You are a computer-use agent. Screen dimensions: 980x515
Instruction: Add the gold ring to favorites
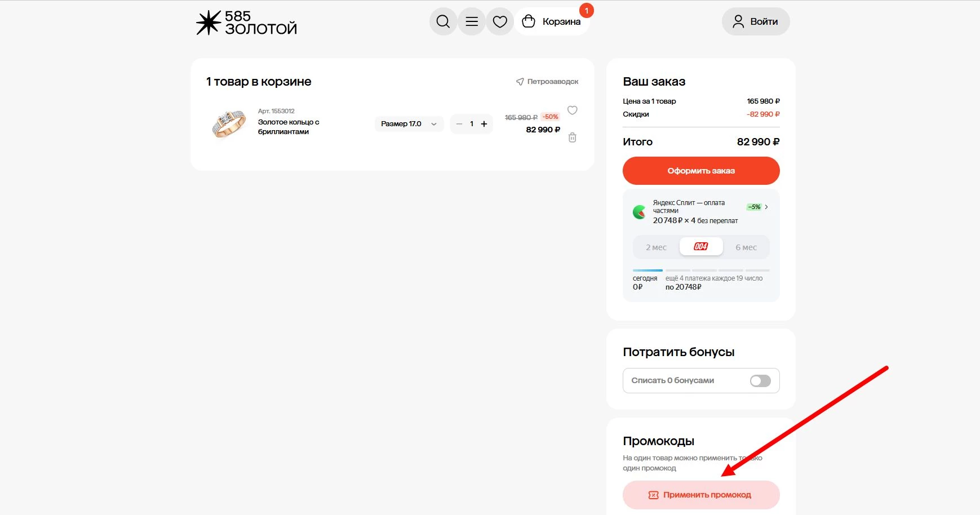pyautogui.click(x=573, y=110)
